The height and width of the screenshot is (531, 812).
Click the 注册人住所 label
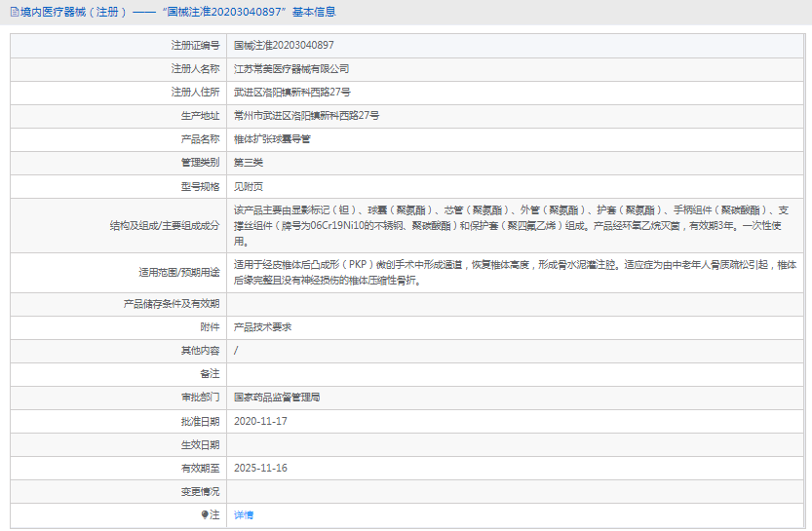point(195,93)
